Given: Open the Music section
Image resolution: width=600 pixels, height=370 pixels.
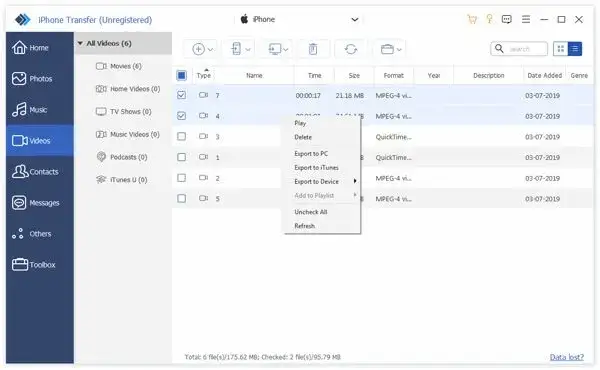Looking at the screenshot, I should coord(39,110).
